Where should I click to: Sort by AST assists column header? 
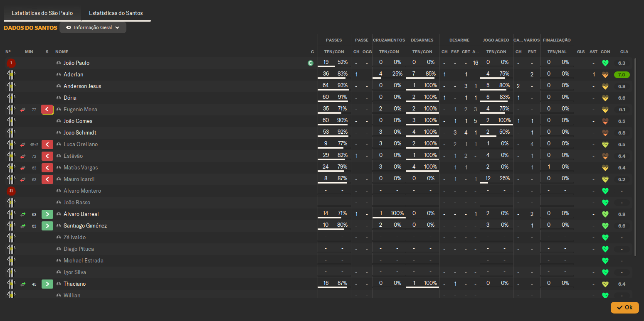coord(593,52)
